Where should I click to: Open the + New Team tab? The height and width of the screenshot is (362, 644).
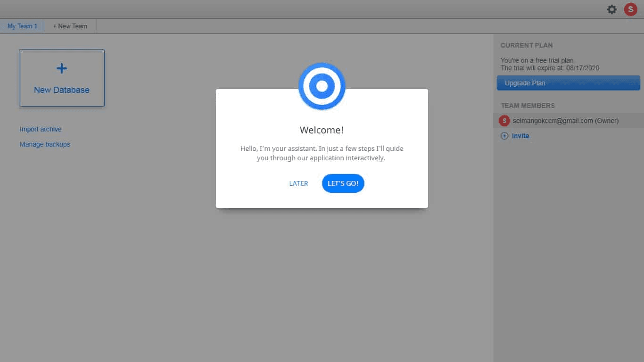[70, 26]
